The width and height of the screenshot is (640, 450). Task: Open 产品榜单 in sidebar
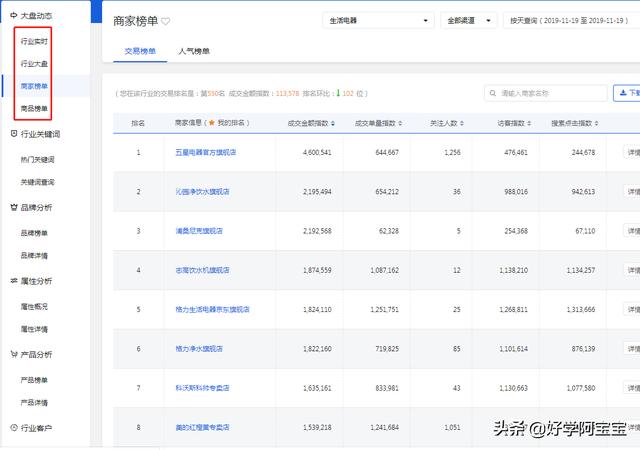pyautogui.click(x=34, y=380)
